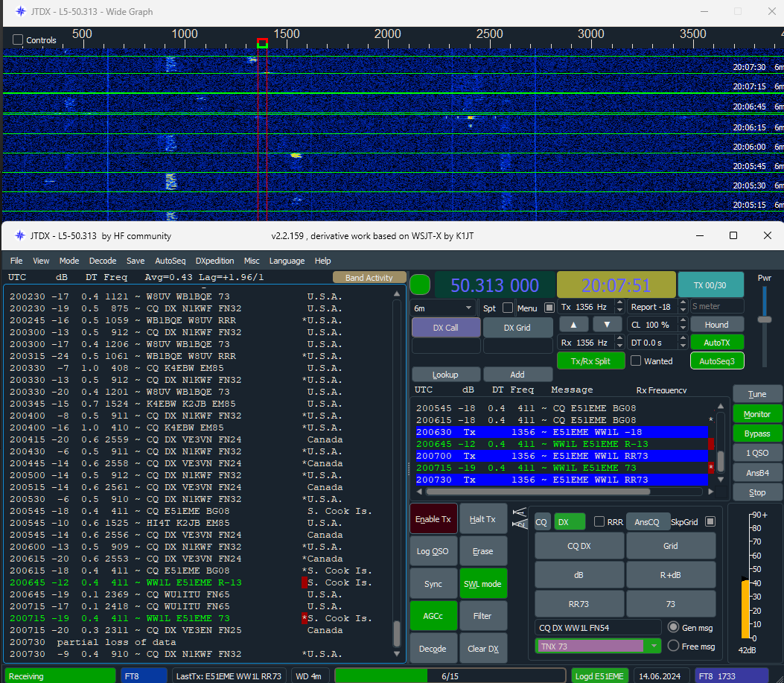Click the Clear DX button

point(482,648)
